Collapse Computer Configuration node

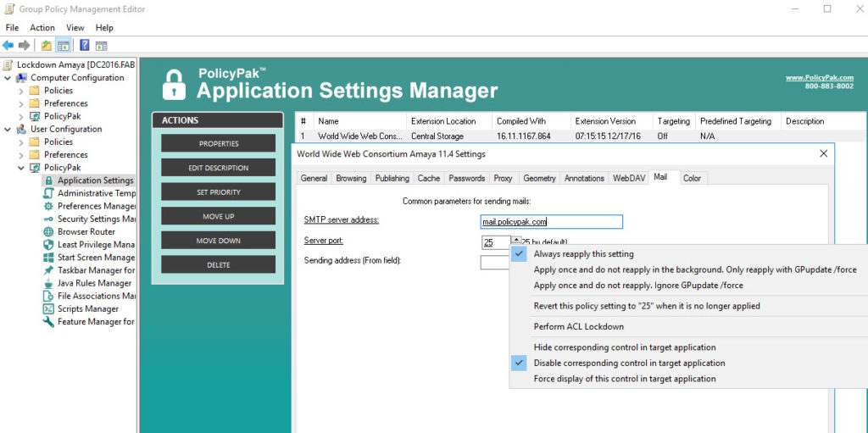coord(8,77)
